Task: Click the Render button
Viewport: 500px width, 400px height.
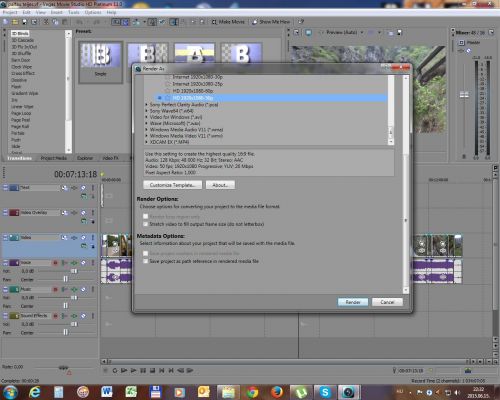Action: [x=353, y=302]
